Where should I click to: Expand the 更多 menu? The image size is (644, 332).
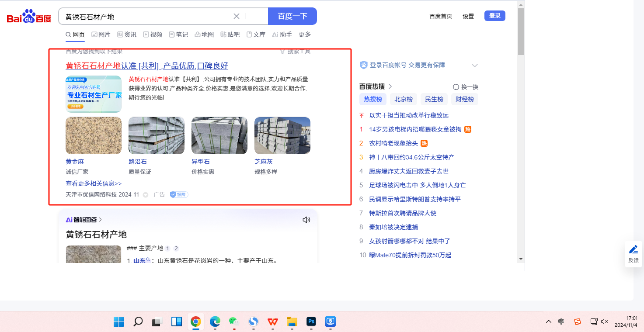305,35
